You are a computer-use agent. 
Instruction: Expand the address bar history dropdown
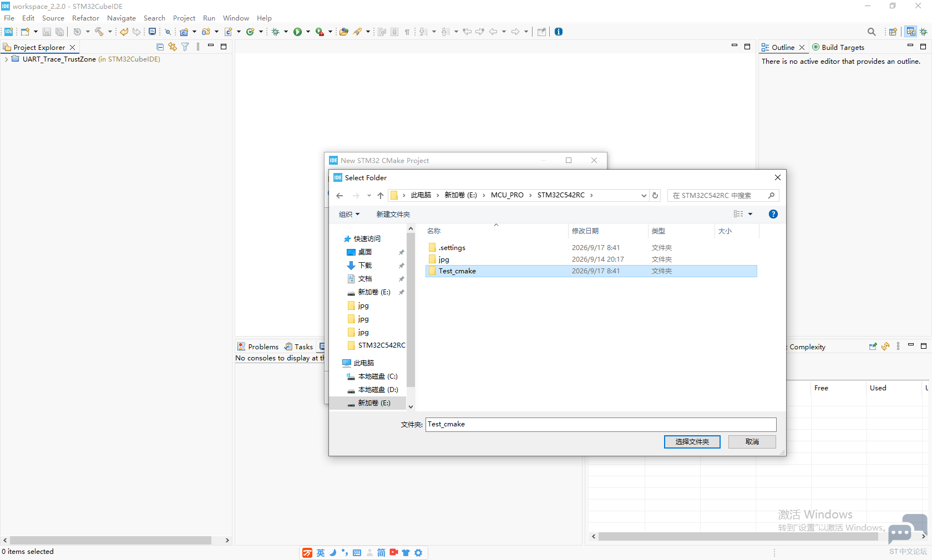click(644, 195)
